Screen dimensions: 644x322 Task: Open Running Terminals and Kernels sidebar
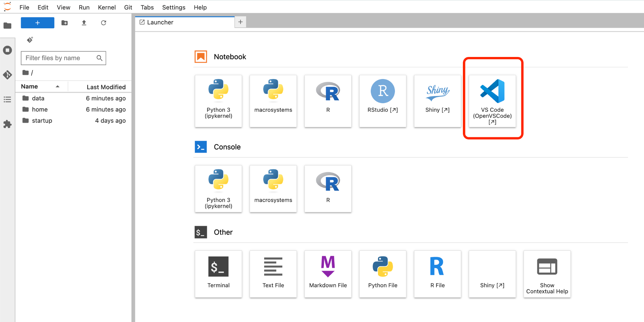[x=8, y=50]
